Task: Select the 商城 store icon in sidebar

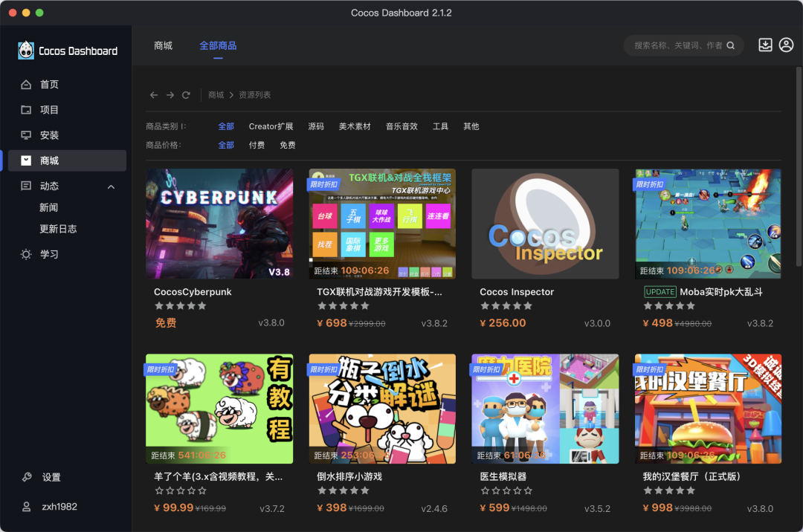Action: pyautogui.click(x=26, y=160)
